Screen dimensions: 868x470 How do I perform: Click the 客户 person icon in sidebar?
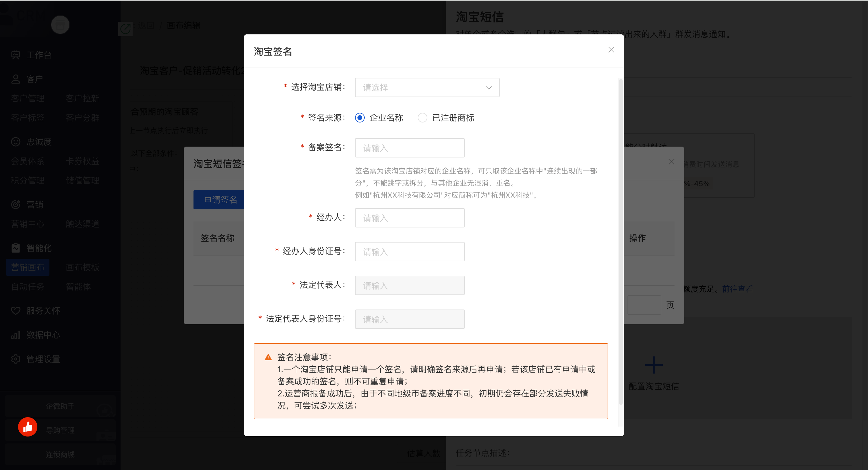coord(15,79)
